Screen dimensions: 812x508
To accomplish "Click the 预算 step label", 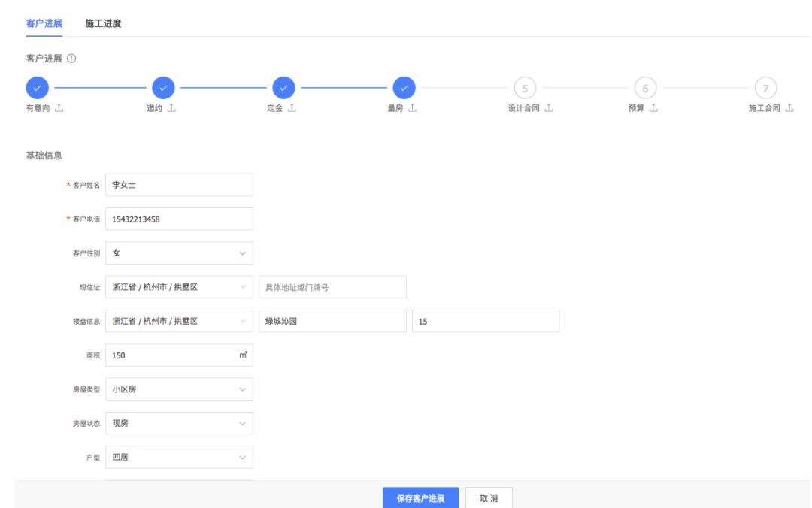I will 636,108.
